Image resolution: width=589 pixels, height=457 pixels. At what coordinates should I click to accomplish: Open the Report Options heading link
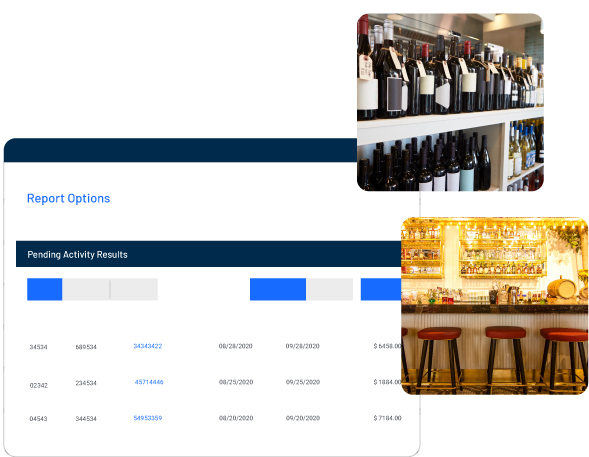68,198
